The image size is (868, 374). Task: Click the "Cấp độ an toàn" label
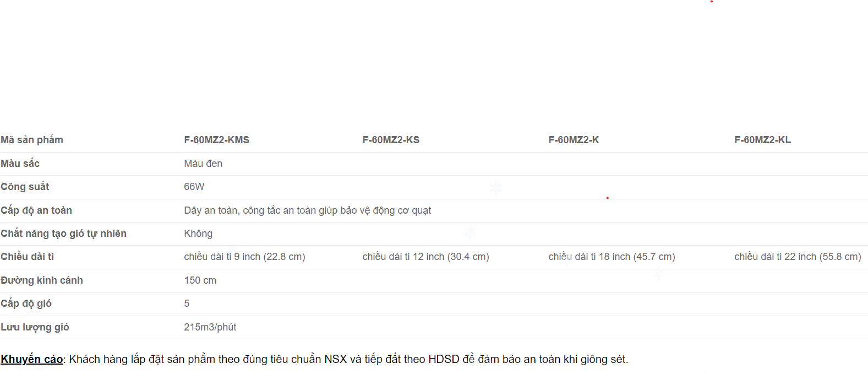click(36, 210)
